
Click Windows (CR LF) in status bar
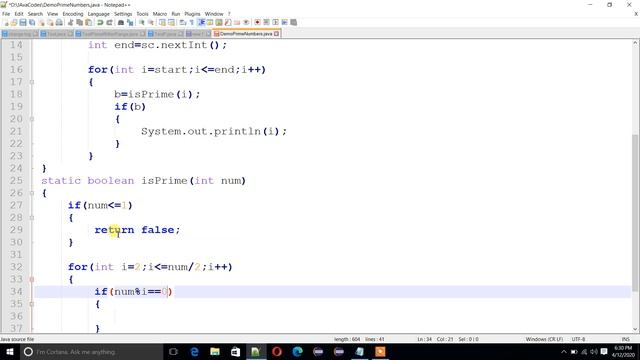(x=544, y=339)
